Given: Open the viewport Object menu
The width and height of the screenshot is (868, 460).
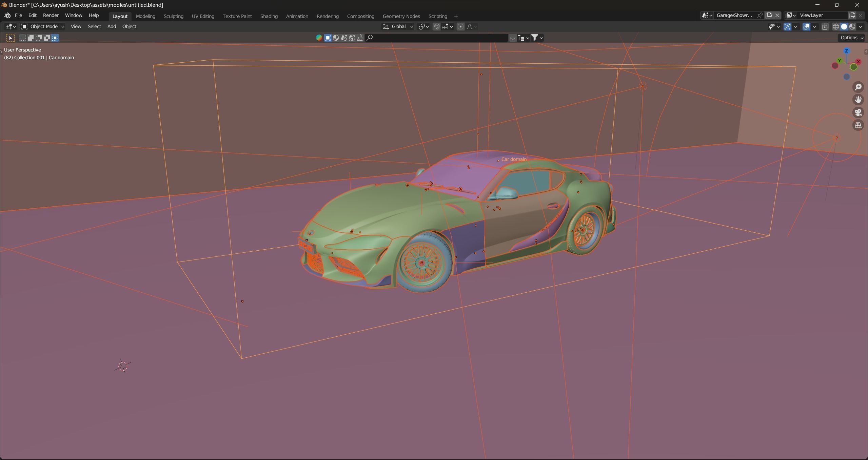Looking at the screenshot, I should click(129, 26).
